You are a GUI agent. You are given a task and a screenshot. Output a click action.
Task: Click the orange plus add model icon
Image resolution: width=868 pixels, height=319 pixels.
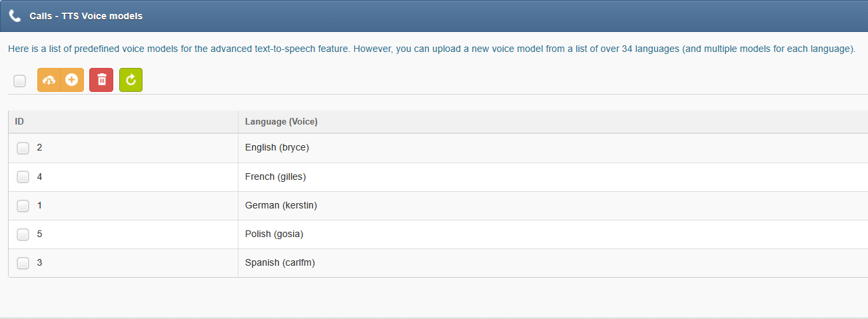(72, 80)
